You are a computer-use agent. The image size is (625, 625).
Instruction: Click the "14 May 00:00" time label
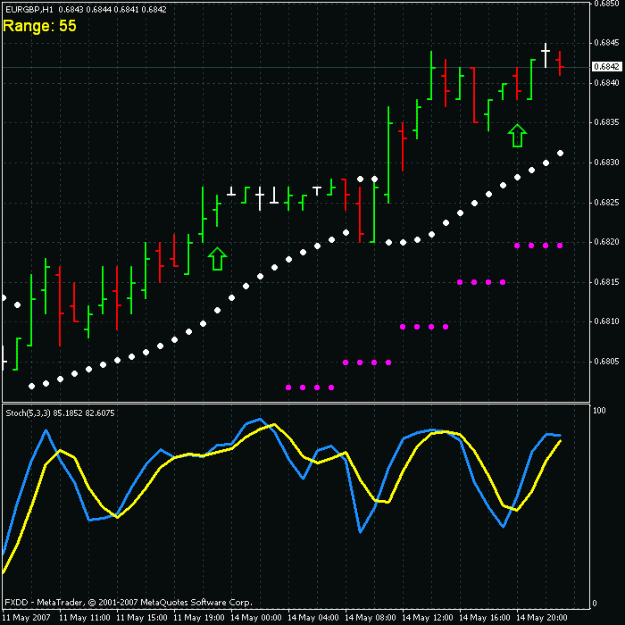256,618
